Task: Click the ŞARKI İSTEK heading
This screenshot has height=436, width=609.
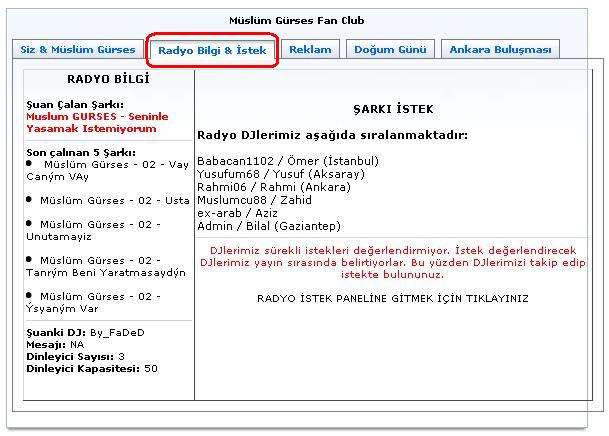Action: click(393, 109)
